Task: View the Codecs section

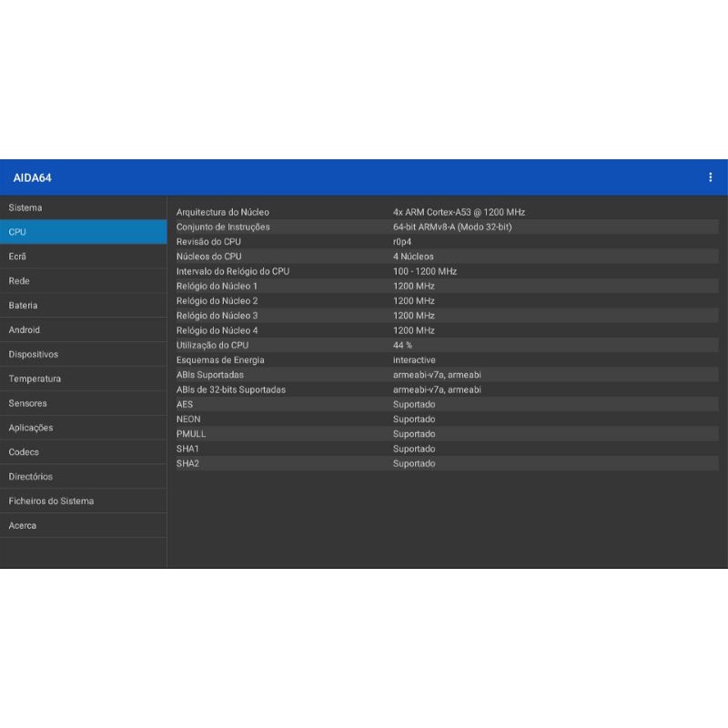Action: tap(83, 451)
